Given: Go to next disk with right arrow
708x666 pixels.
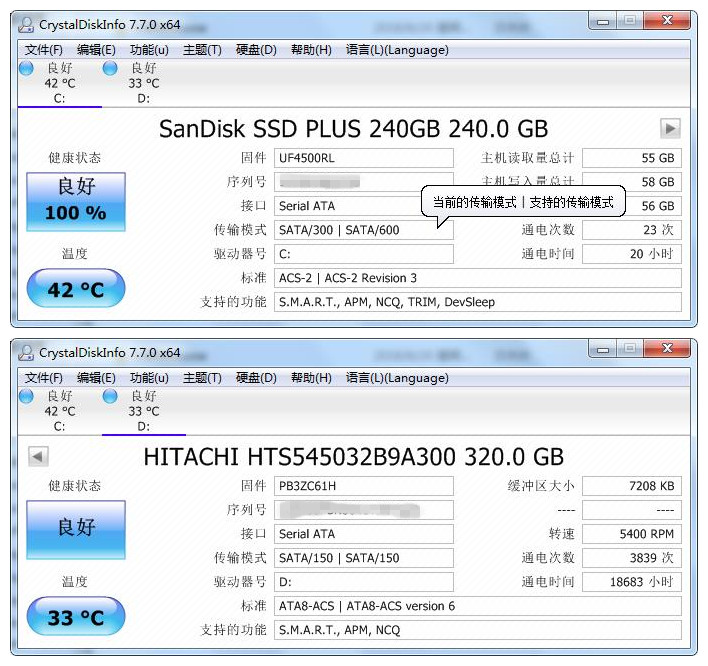Looking at the screenshot, I should [x=670, y=129].
